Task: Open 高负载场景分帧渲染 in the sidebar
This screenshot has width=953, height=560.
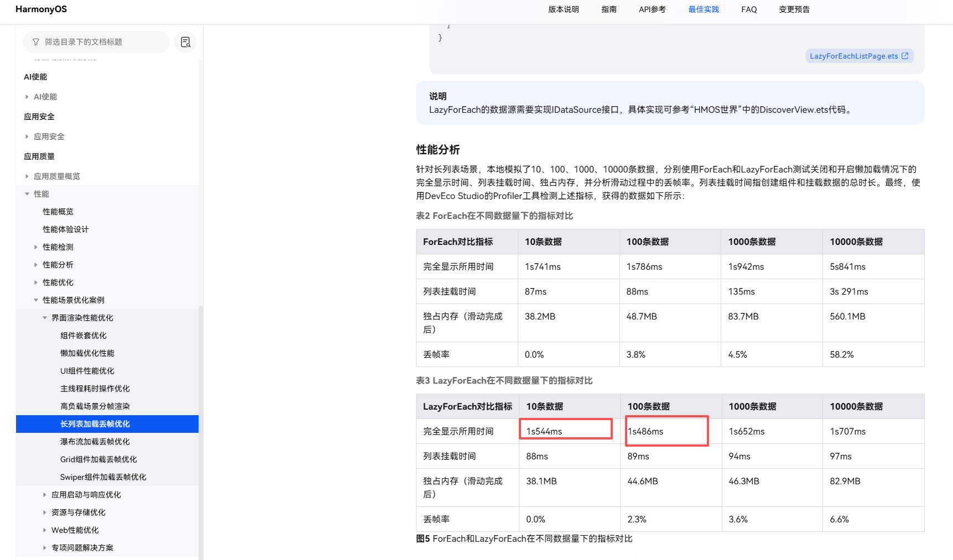Action: pos(95,406)
